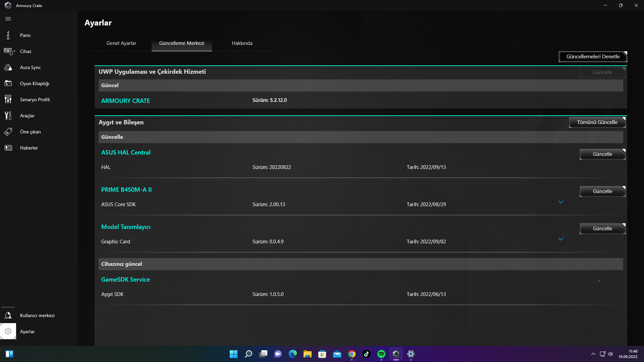Click the Tümünü Güncelle button
The height and width of the screenshot is (362, 644).
(597, 122)
